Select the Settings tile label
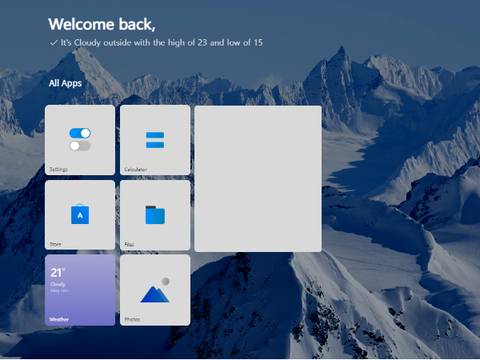Screen dimensions: 480x360 pyautogui.click(x=59, y=169)
